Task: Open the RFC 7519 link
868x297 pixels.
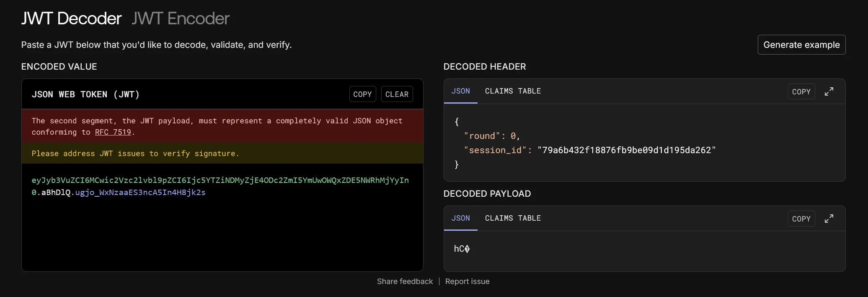Action: click(x=113, y=132)
